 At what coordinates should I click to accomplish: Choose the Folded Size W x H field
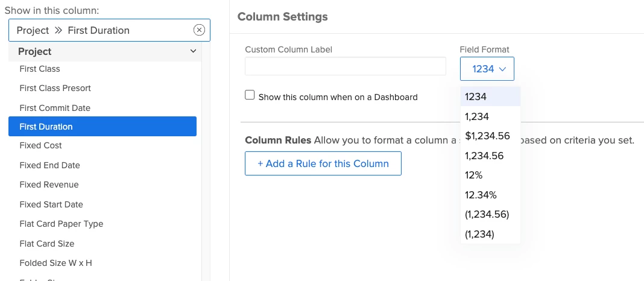(55, 263)
